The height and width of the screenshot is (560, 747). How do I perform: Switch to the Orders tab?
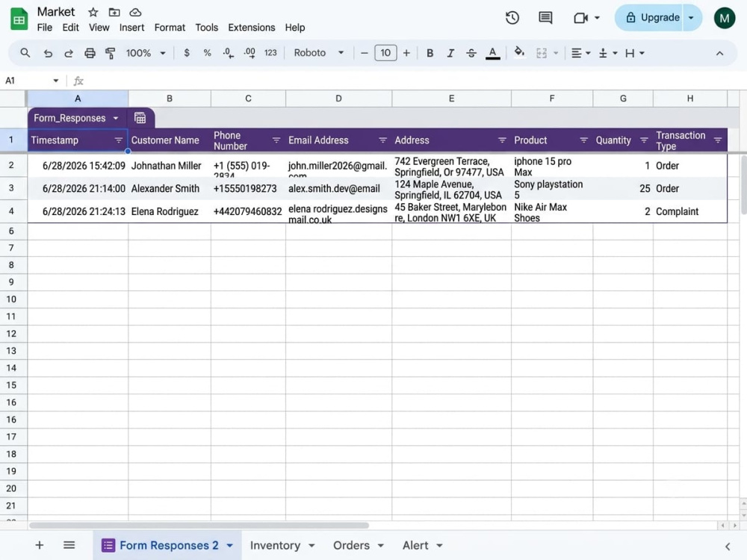click(352, 545)
